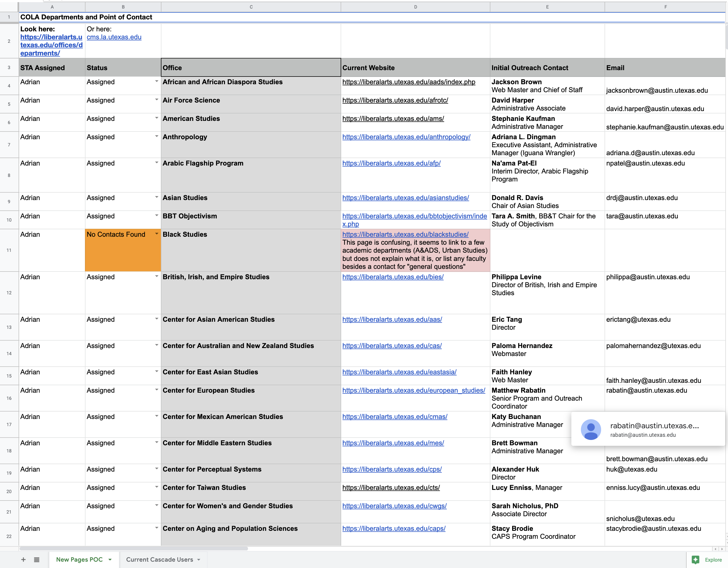Screen dimensions: 728x568
Task: Open the caps website link
Action: point(394,528)
